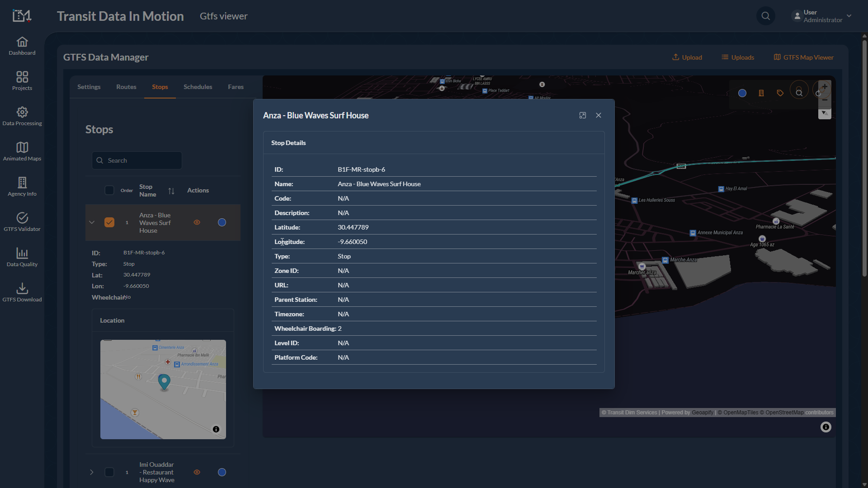The height and width of the screenshot is (488, 868).
Task: Switch to the Schedules tab
Action: (x=198, y=87)
